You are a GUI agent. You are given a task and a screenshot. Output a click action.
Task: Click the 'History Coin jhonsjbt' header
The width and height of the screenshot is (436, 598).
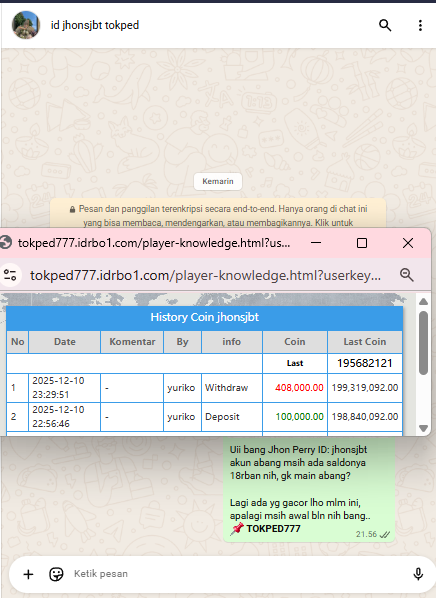coord(204,317)
